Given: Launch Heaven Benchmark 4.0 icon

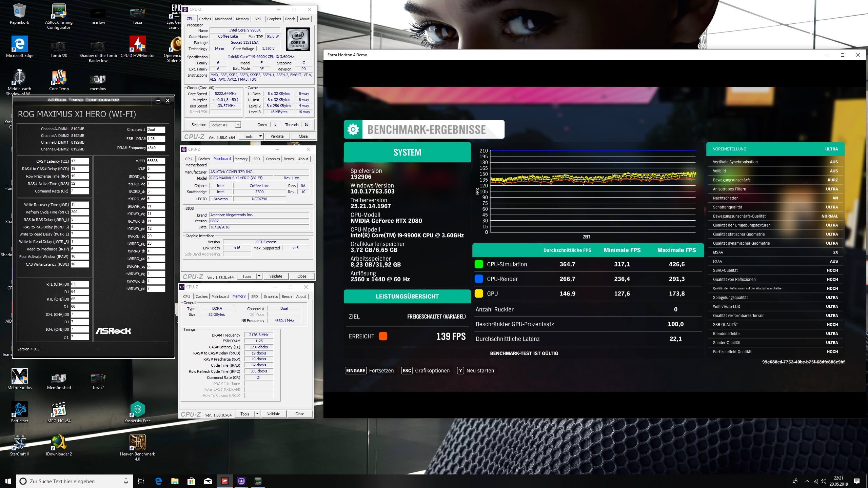Looking at the screenshot, I should coord(137,443).
